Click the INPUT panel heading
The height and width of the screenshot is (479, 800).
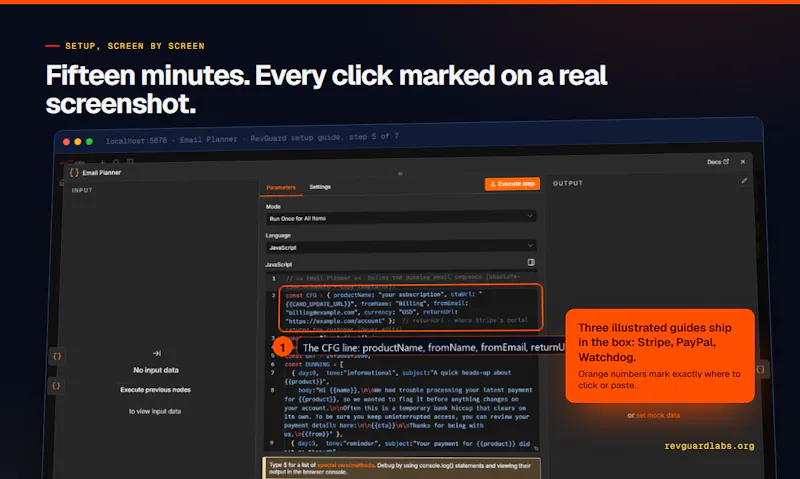[82, 190]
